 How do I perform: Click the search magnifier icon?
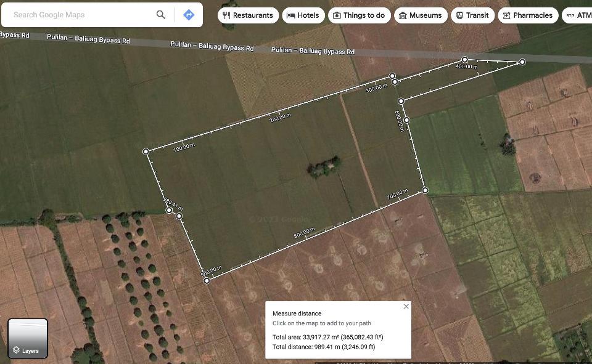pyautogui.click(x=160, y=15)
